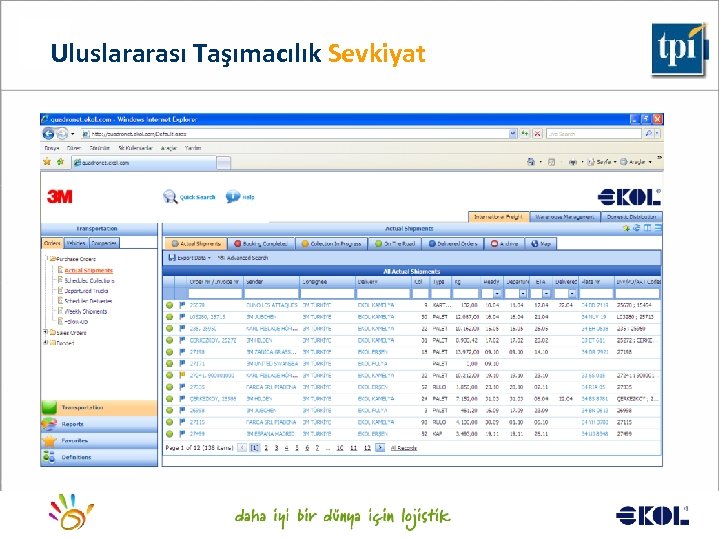Viewport: 720px width, 540px height.
Task: Click the green status dot on 3M ESPANA MADRID row
Action: tap(169, 433)
